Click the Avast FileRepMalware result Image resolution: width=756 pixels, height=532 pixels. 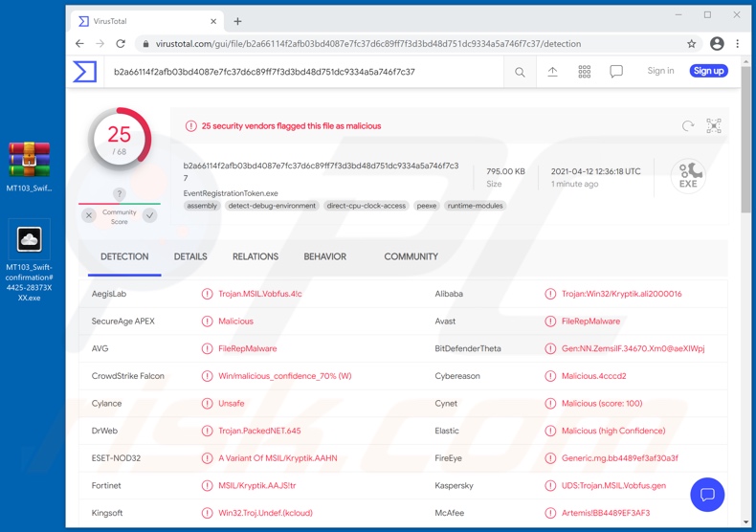click(590, 321)
